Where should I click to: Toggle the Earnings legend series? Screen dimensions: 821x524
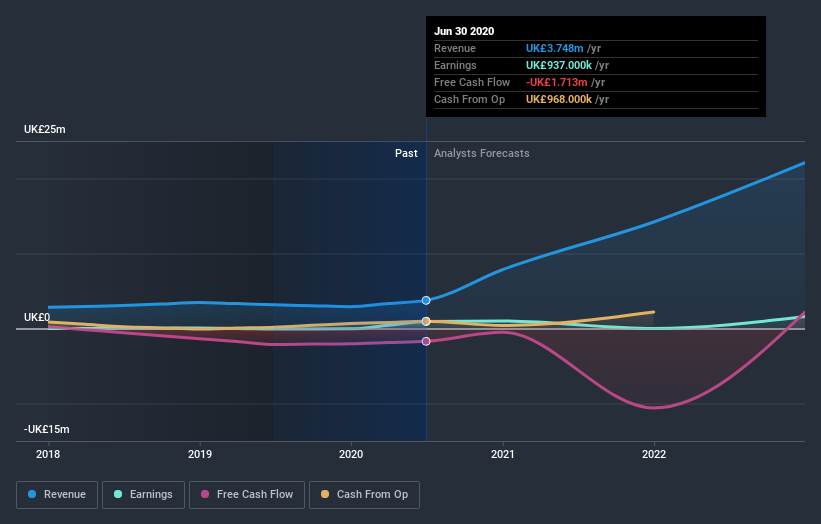(143, 495)
